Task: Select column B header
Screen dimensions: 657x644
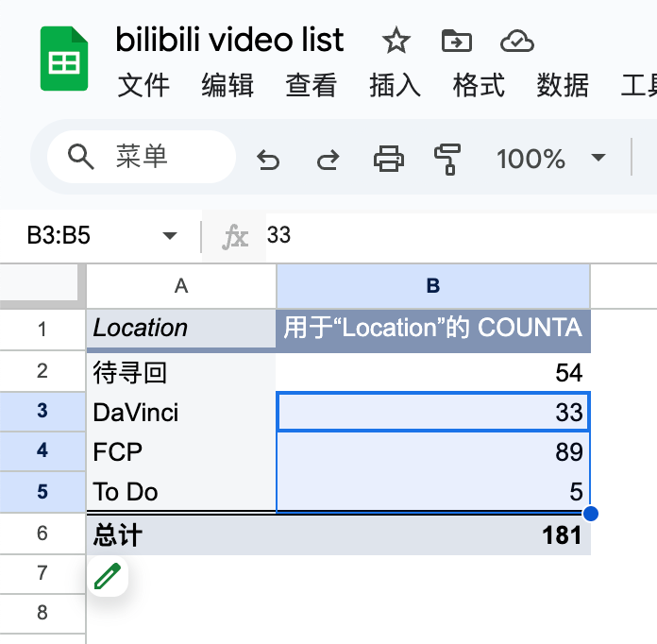Action: click(433, 286)
